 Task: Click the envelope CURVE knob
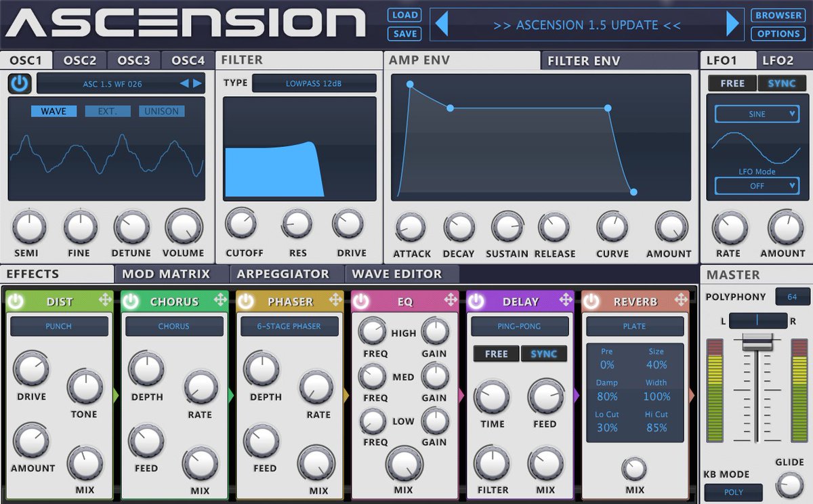(612, 228)
